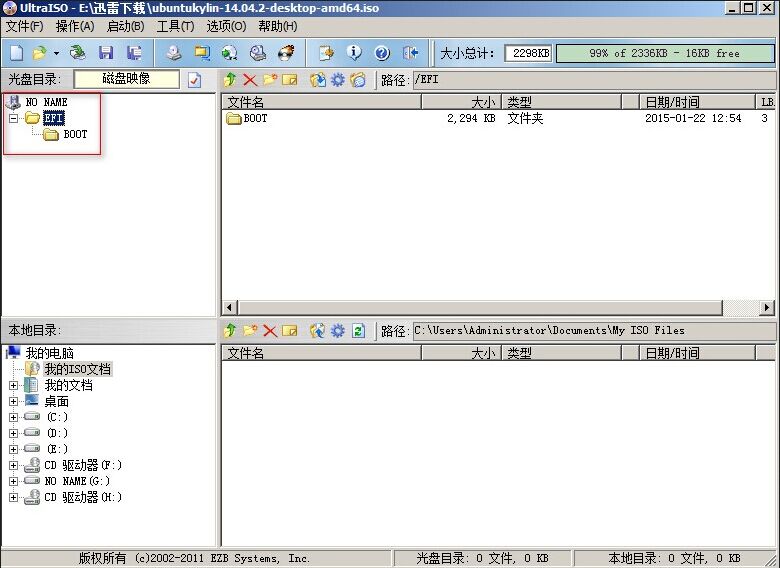The image size is (780, 568).
Task: Expand the (C:) drive node
Action: coord(13,417)
